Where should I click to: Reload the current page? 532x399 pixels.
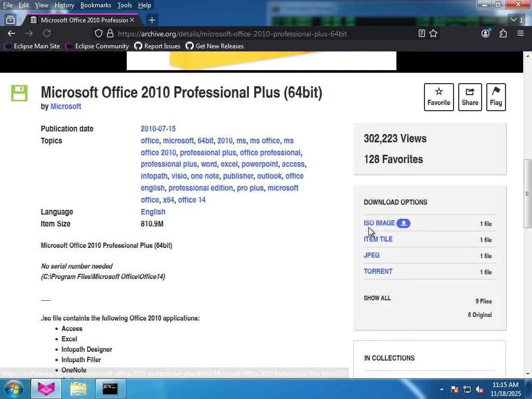click(47, 33)
